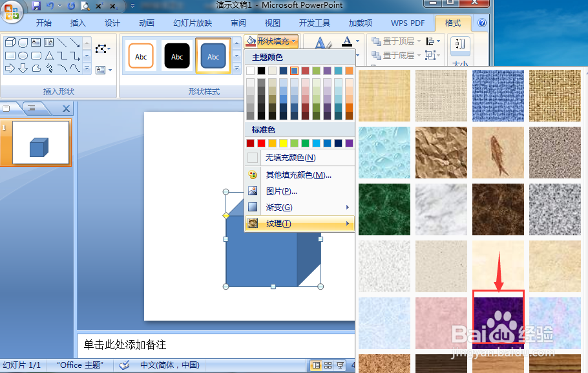
Task: Click the WordArt quick styles A icon
Action: (322, 43)
